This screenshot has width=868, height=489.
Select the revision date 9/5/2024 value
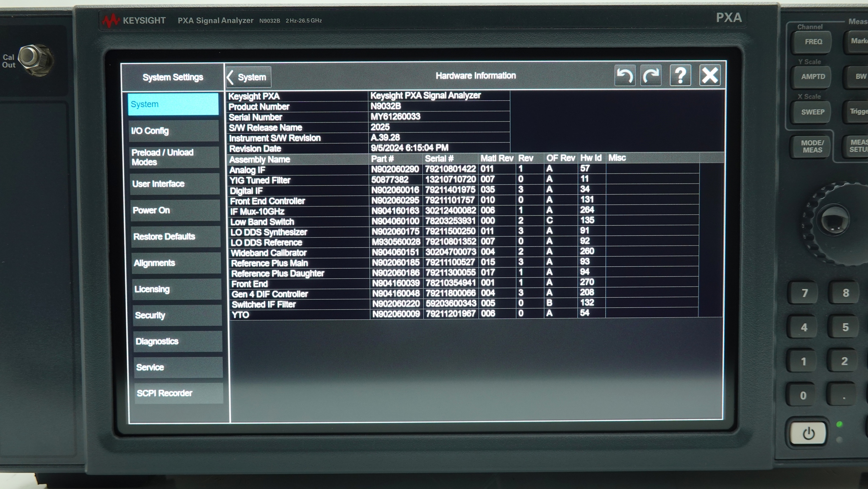coord(409,148)
